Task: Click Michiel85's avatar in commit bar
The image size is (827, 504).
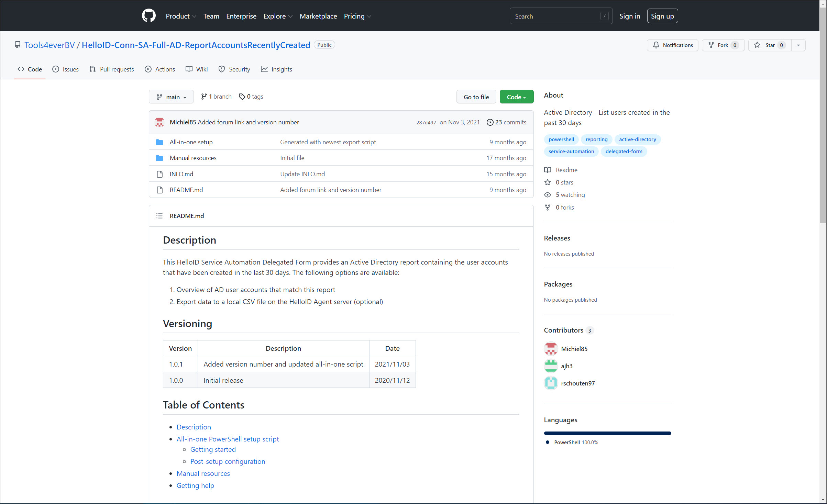Action: tap(159, 122)
